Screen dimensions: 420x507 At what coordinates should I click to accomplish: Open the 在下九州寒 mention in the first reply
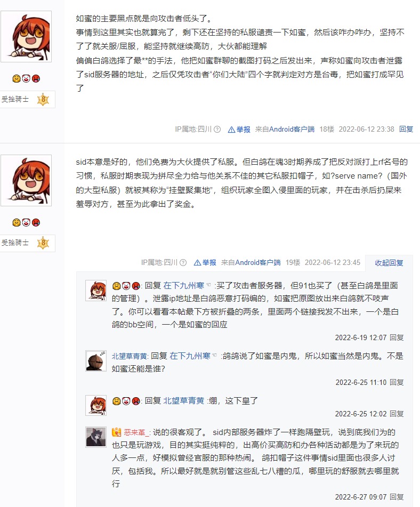click(184, 286)
